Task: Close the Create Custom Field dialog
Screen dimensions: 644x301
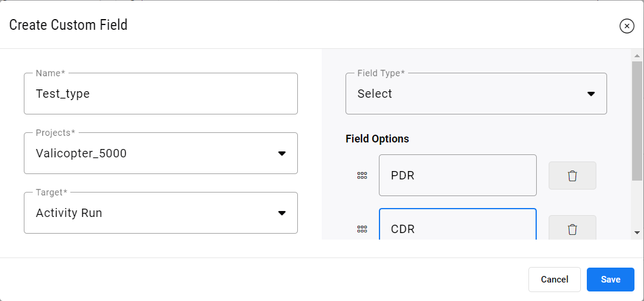Action: pos(627,26)
